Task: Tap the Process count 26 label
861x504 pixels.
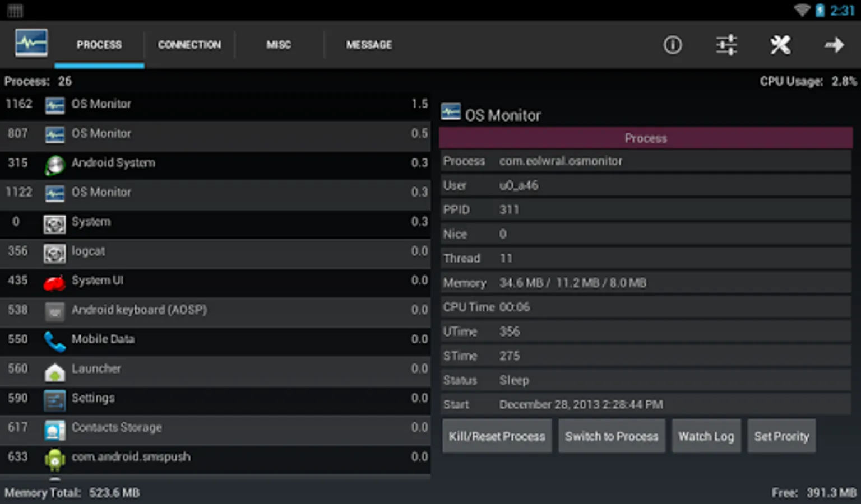Action: tap(38, 81)
